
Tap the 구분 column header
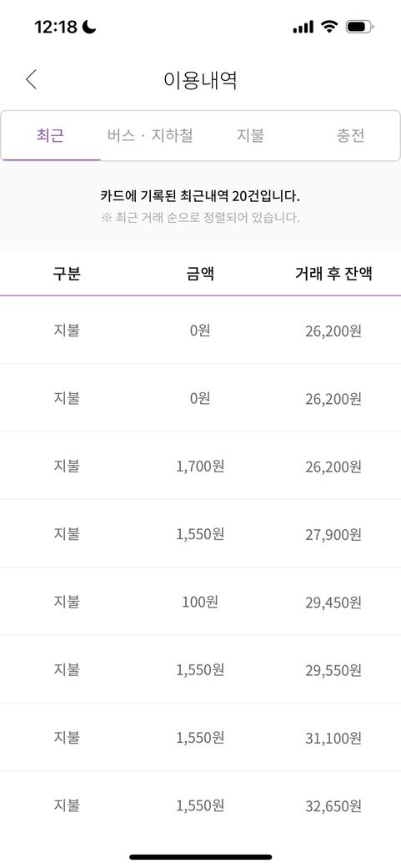click(67, 273)
